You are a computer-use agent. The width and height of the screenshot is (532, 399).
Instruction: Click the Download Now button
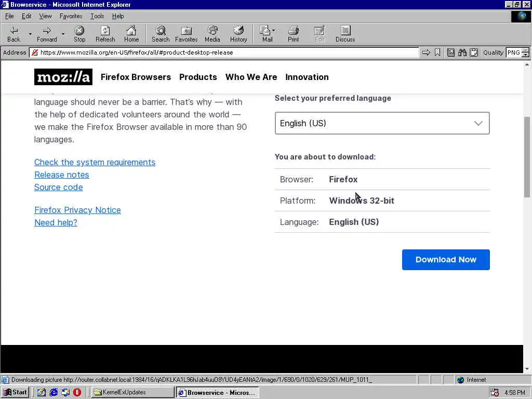[x=446, y=260]
